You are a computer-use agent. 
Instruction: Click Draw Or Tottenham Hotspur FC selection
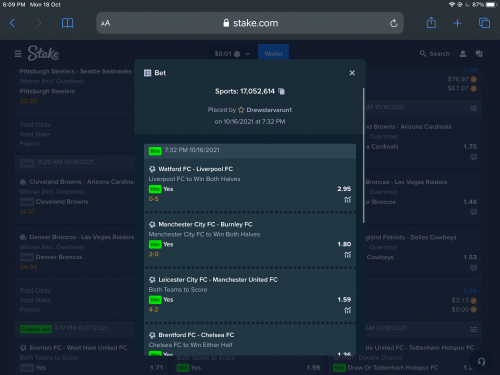393,368
